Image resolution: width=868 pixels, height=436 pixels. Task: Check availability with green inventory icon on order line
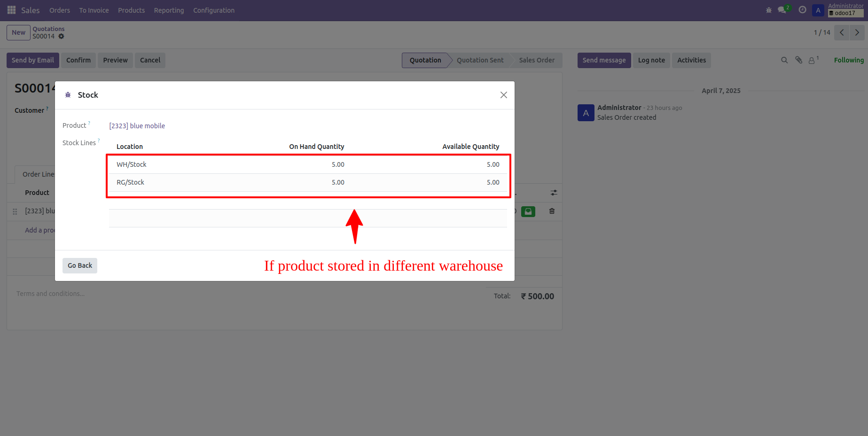(528, 211)
